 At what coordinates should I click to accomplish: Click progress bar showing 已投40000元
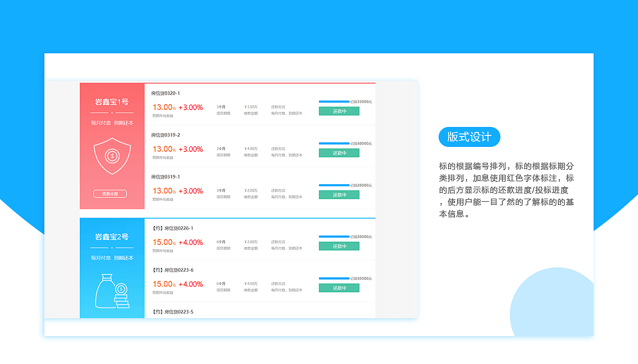click(334, 143)
